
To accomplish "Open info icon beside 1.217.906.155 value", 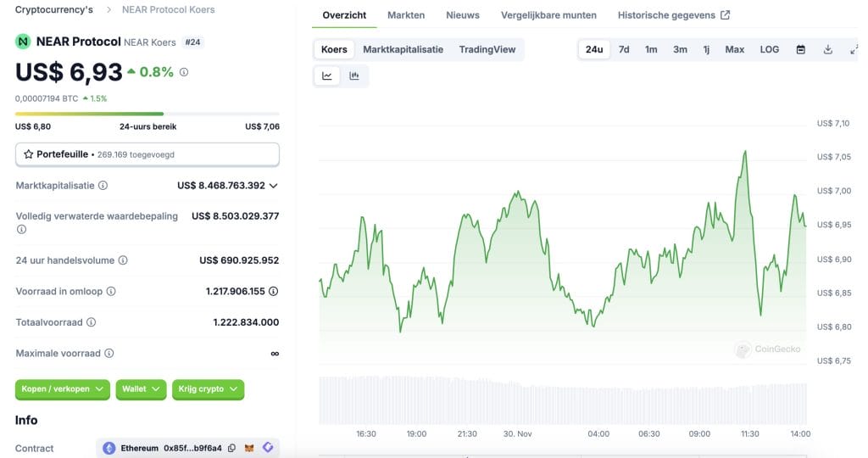I will point(274,291).
